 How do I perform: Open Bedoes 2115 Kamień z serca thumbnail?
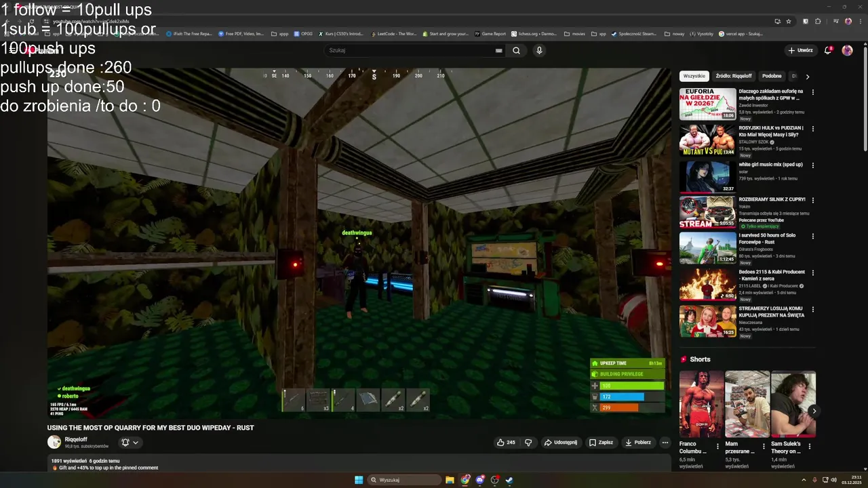707,284
